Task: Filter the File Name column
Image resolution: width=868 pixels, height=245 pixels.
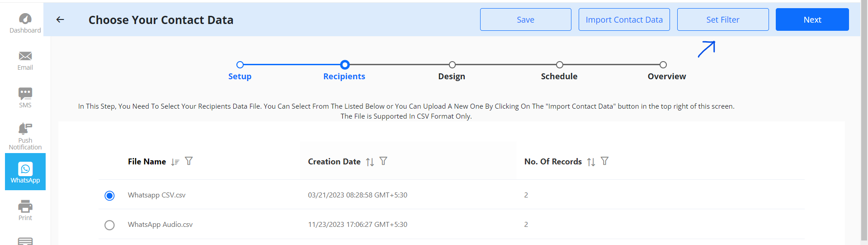Action: point(189,161)
